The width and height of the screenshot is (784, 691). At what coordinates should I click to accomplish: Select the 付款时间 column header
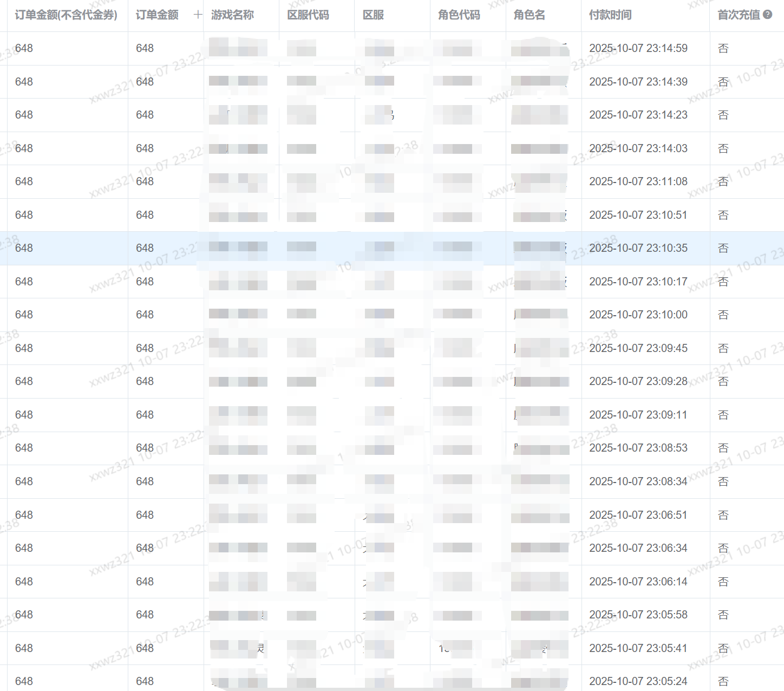tap(610, 15)
